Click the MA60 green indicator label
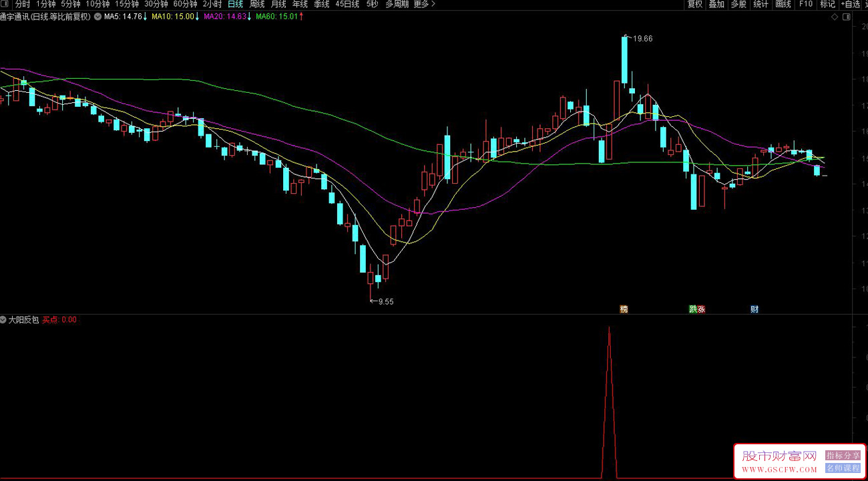868x481 pixels. [x=277, y=17]
